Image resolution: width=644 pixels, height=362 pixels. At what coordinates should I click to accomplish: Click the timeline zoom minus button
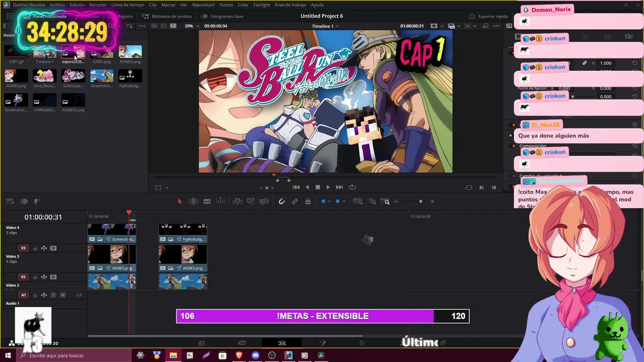[x=396, y=202]
